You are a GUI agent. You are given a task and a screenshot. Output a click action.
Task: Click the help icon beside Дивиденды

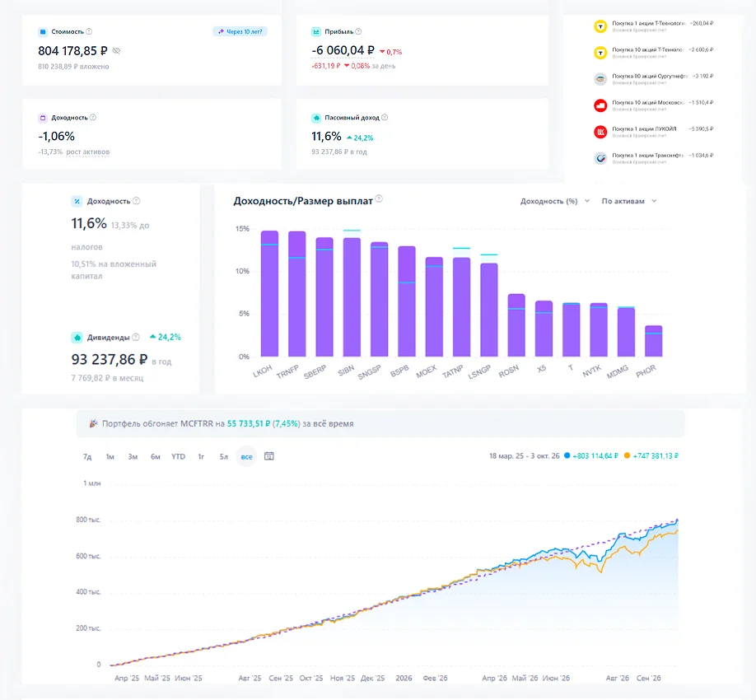point(136,337)
